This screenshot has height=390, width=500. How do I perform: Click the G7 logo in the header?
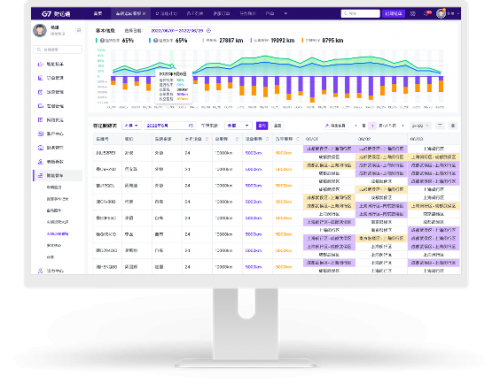coord(55,14)
